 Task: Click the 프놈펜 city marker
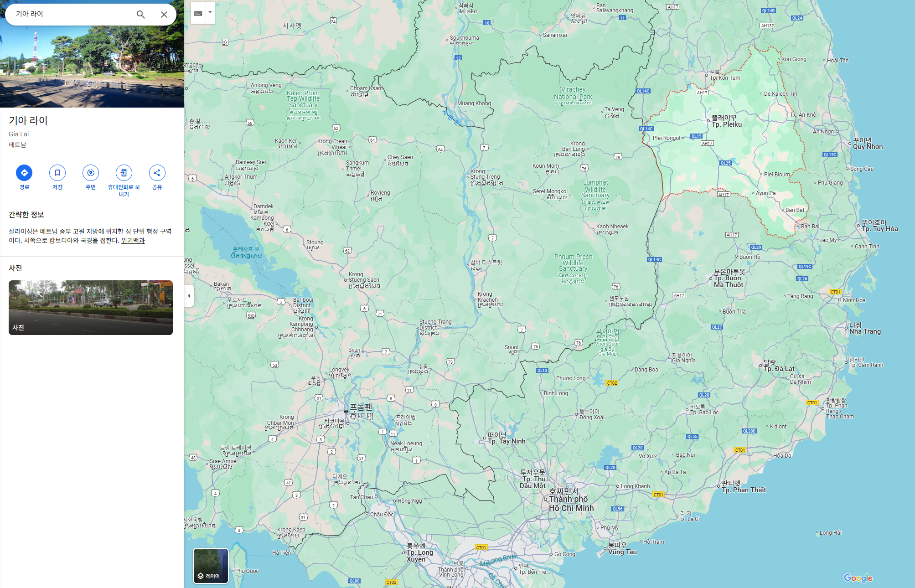click(346, 411)
